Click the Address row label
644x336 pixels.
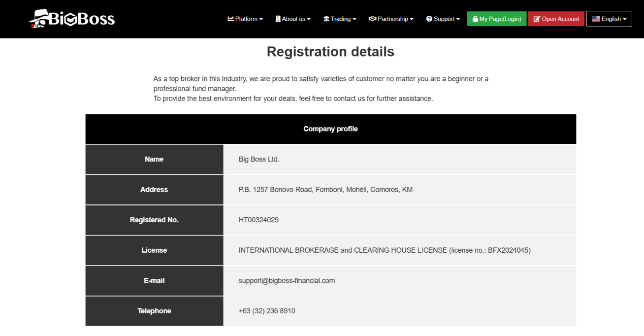(x=154, y=190)
